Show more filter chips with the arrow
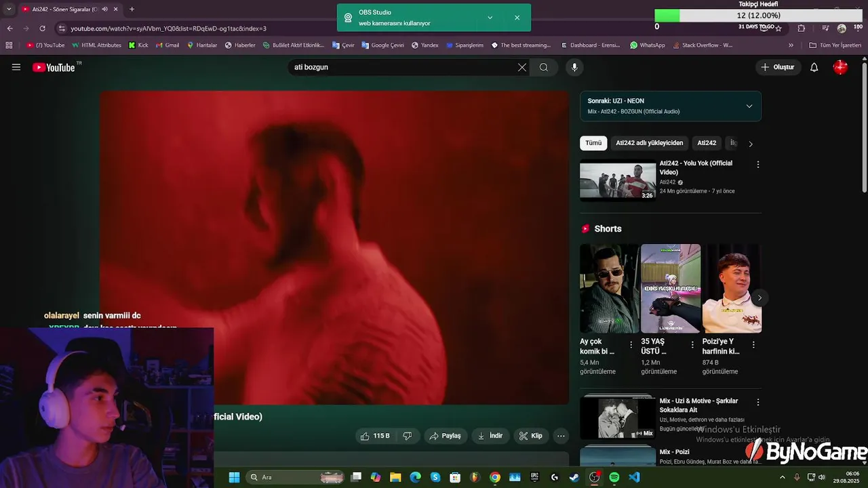The width and height of the screenshot is (868, 488). (x=751, y=144)
